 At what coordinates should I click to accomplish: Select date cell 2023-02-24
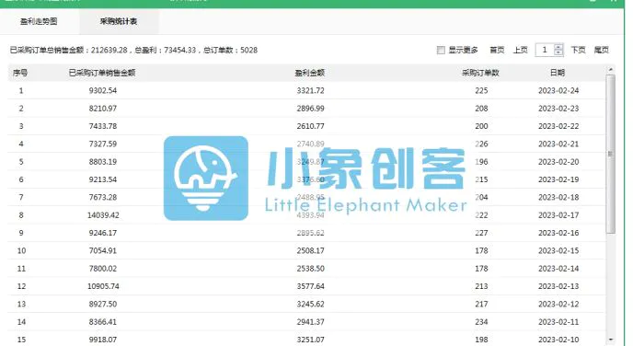(x=558, y=90)
